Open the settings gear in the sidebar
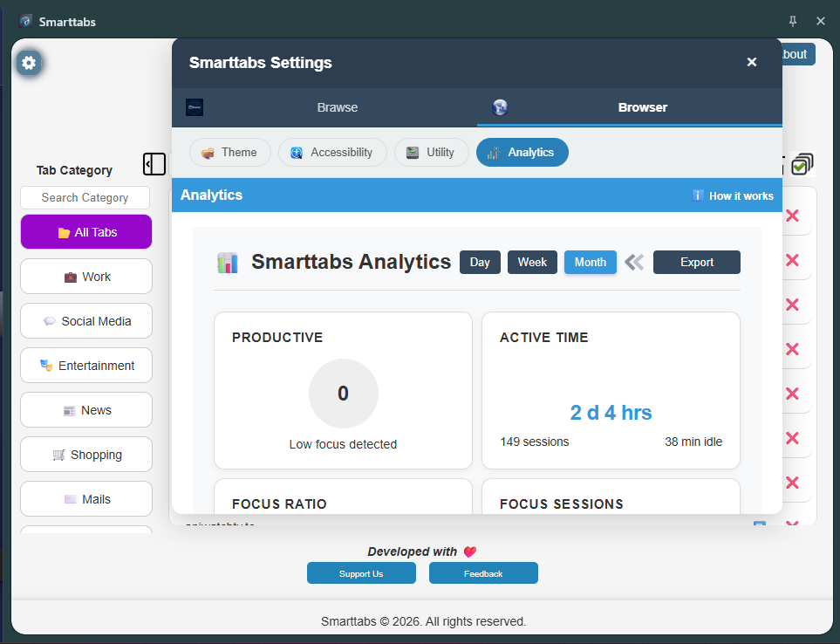The image size is (840, 644). coord(29,63)
